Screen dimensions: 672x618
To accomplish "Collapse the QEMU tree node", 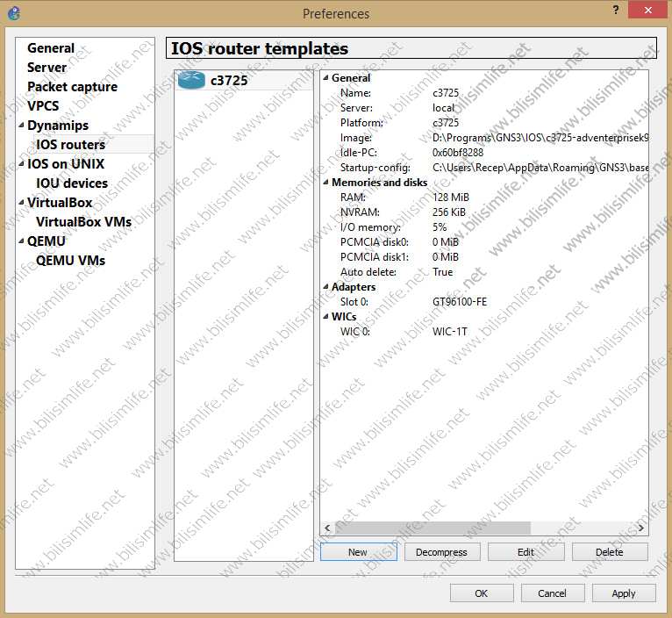I will tap(21, 241).
